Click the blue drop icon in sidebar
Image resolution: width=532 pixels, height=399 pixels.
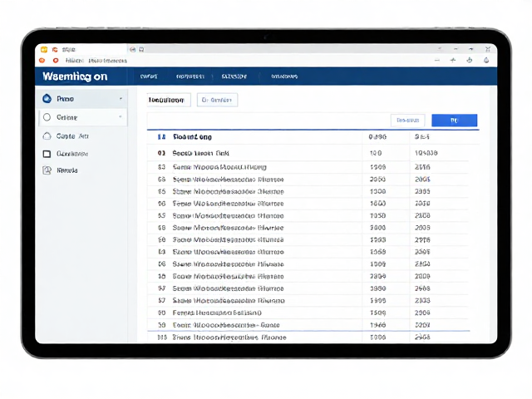47,99
